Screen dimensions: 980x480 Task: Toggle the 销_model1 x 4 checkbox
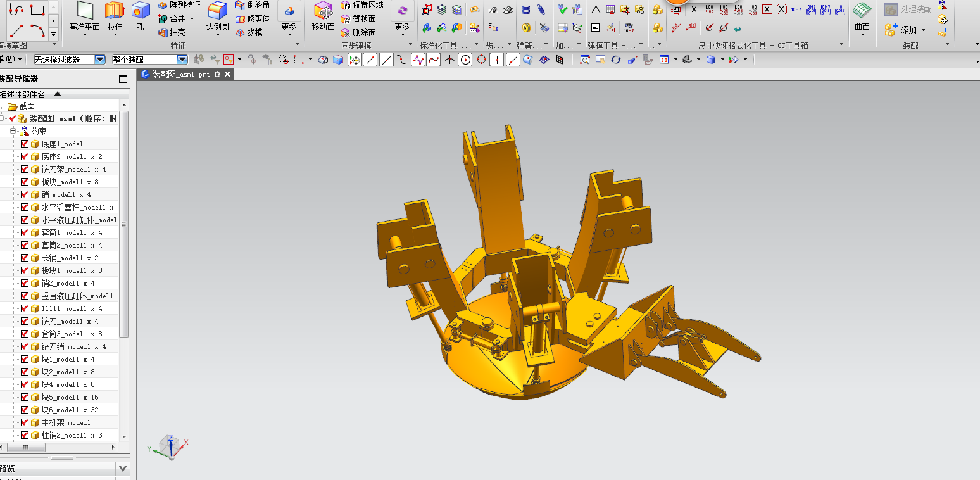pos(25,194)
